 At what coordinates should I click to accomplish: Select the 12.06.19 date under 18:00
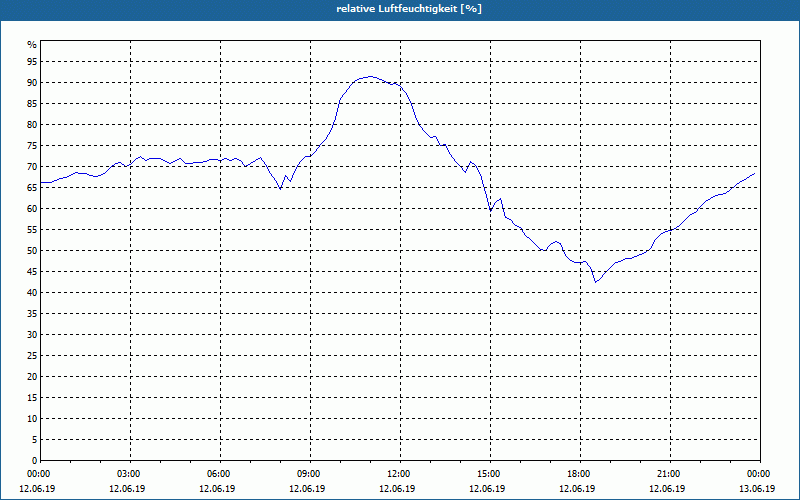[x=577, y=489]
